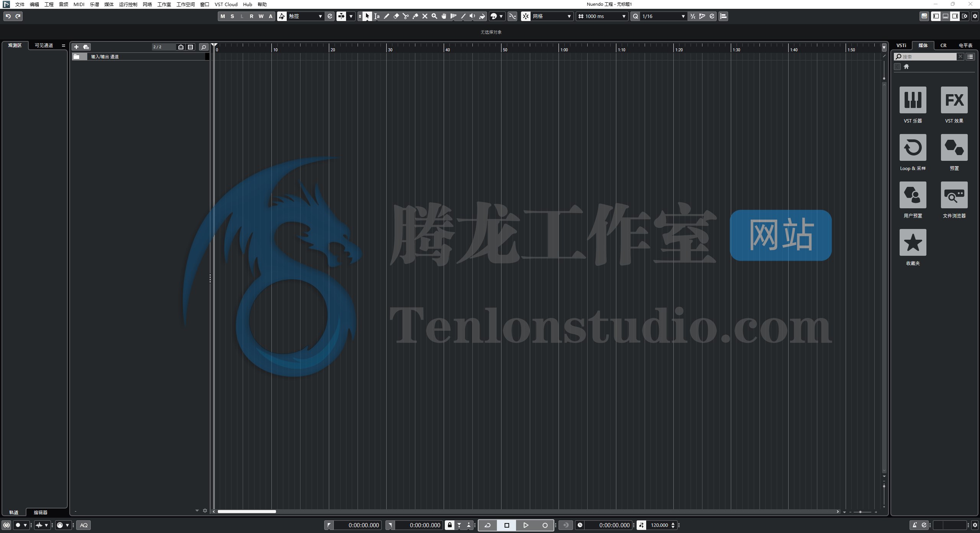Open the 用户预置 user presets tile
Viewport: 980px width, 533px height.
point(913,195)
